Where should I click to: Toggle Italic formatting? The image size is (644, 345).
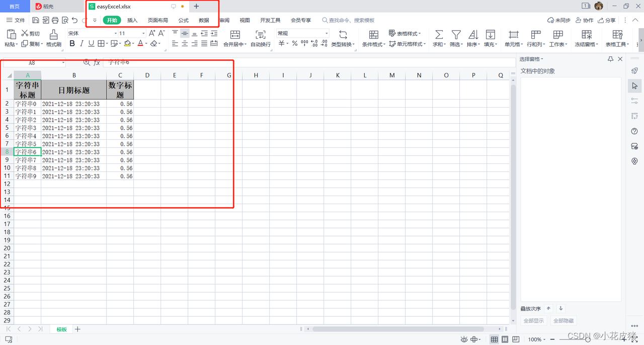(x=82, y=44)
